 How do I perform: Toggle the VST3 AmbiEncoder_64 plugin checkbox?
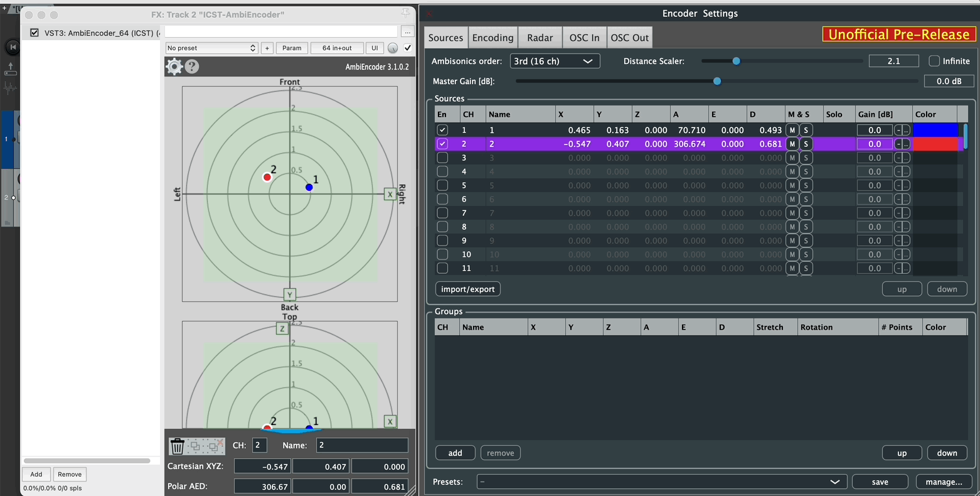(x=35, y=33)
